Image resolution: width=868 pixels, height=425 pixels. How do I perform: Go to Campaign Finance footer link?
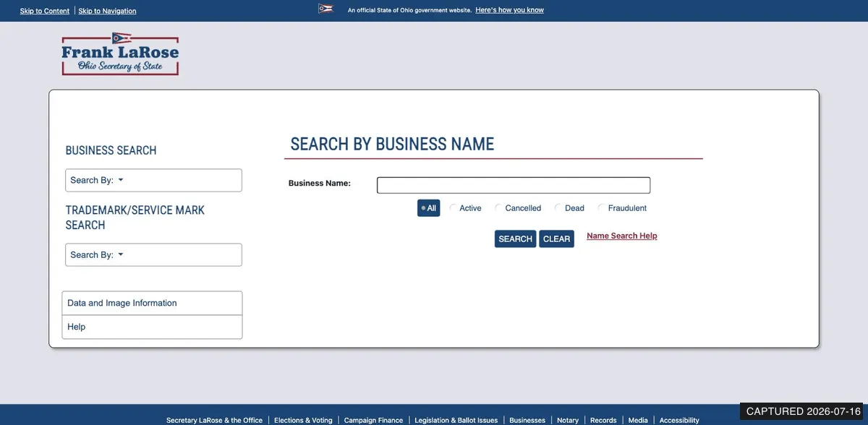tap(373, 420)
